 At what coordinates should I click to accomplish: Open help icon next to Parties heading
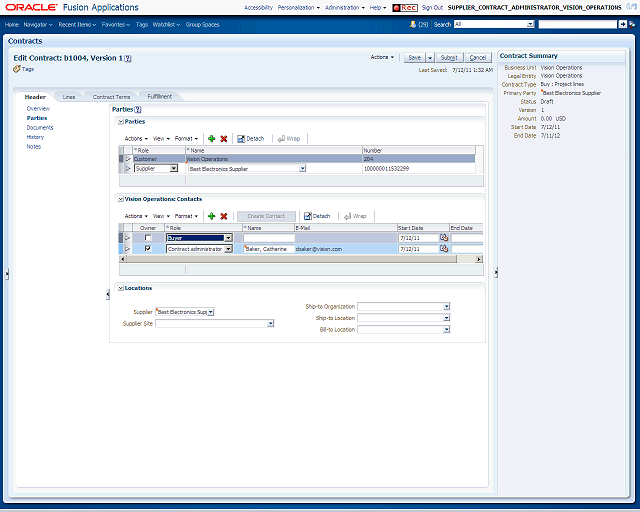(x=138, y=109)
